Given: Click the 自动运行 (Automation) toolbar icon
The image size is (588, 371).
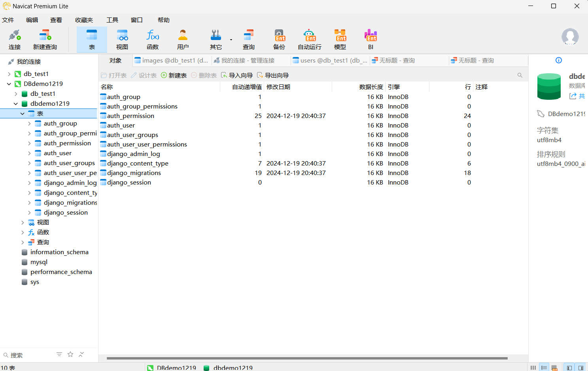Looking at the screenshot, I should pos(310,40).
